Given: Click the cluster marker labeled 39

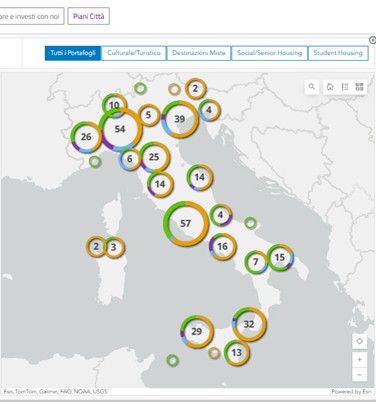Looking at the screenshot, I should [180, 119].
